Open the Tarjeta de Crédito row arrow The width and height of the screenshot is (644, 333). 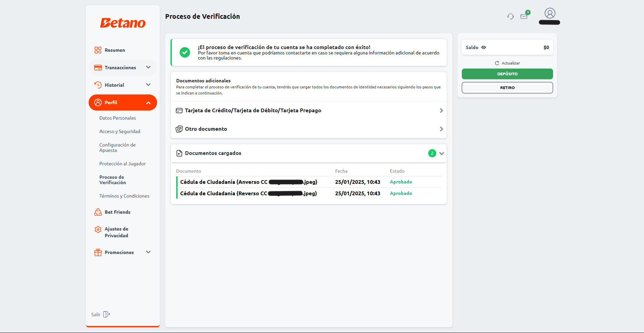tap(441, 111)
